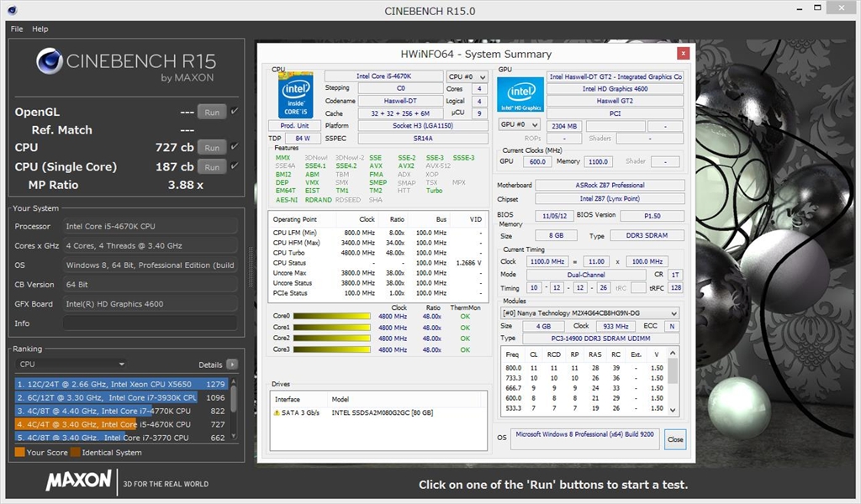Open the CPU #0 selector dropdown
This screenshot has height=504, width=861.
tap(467, 76)
